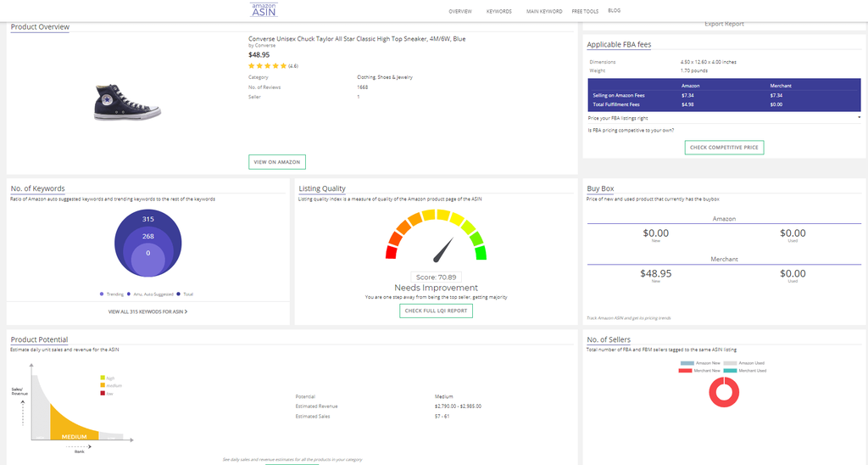Toggle the Trending legend dot in keywords chart
The width and height of the screenshot is (868, 465).
coord(103,294)
